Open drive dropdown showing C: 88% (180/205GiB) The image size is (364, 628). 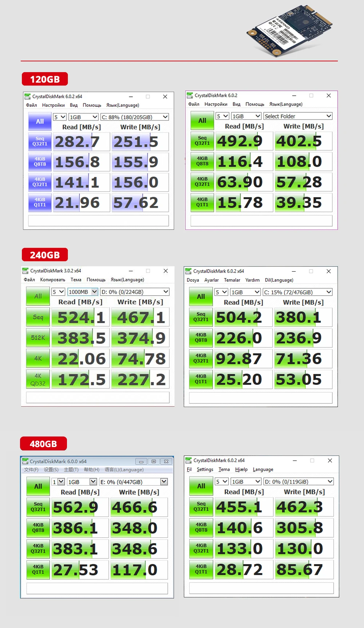click(x=135, y=117)
